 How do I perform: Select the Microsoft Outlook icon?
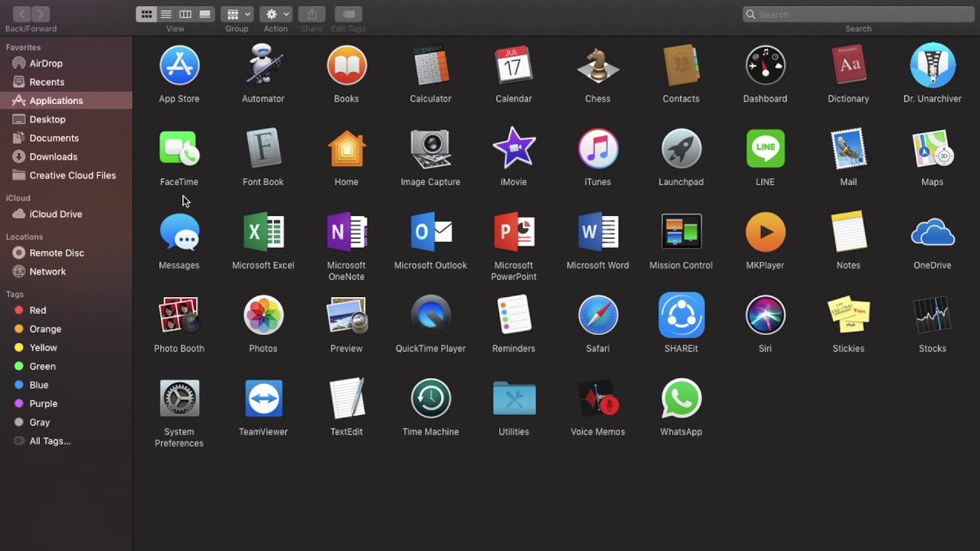click(x=430, y=232)
